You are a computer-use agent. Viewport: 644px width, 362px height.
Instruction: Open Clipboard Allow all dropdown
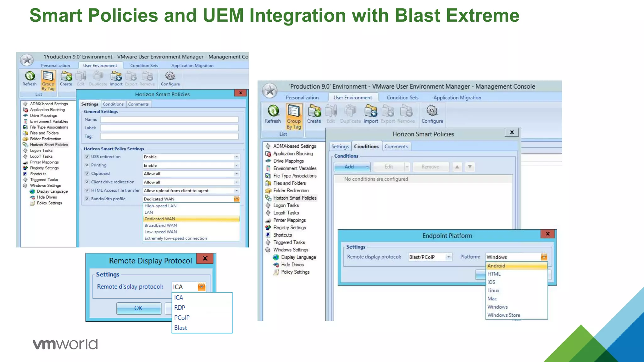(236, 174)
